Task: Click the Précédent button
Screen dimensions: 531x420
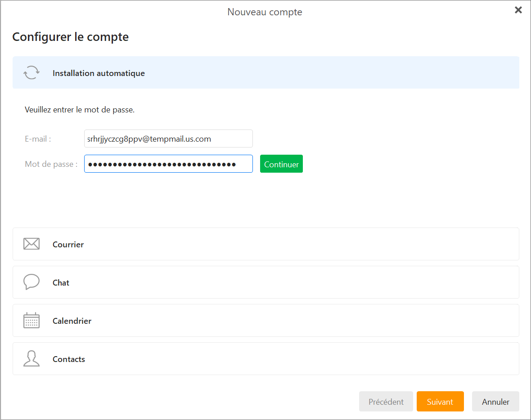Action: (386, 402)
